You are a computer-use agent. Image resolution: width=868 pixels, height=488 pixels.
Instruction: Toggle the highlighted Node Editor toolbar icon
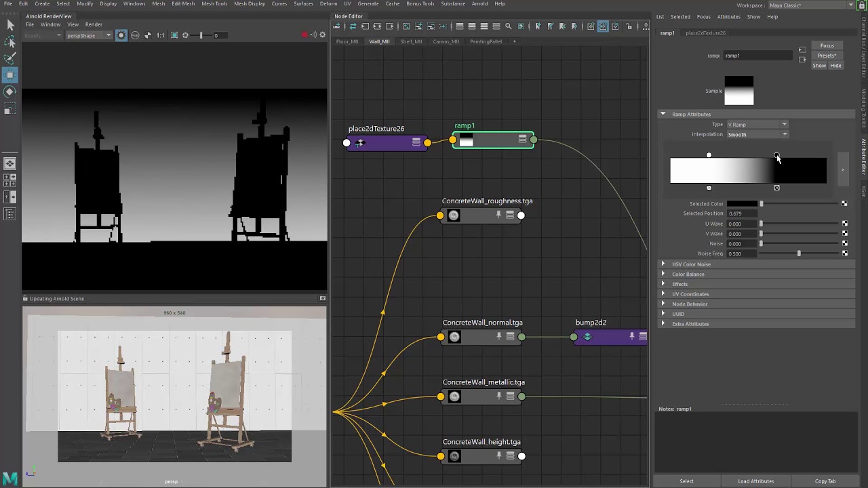pyautogui.click(x=603, y=26)
